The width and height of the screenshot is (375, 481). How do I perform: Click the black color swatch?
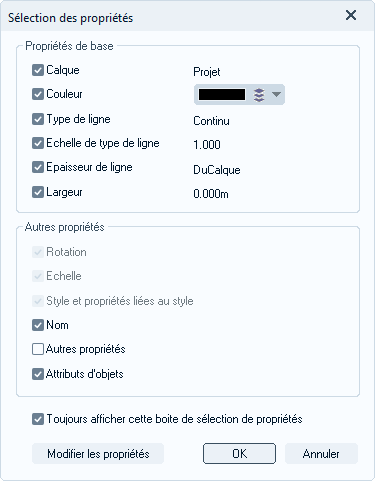pyautogui.click(x=222, y=95)
